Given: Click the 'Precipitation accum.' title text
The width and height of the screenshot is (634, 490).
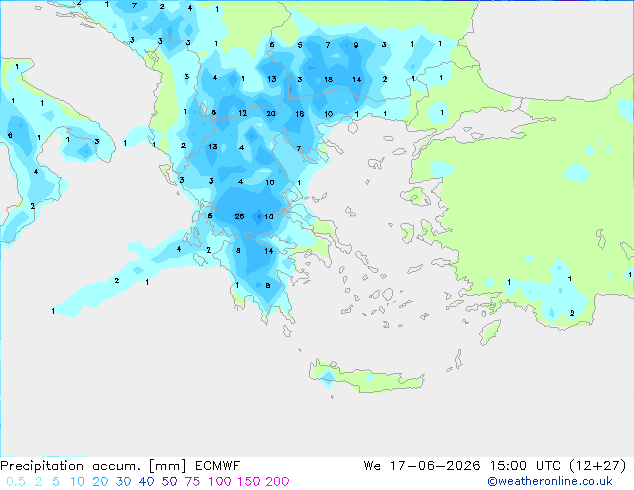Looking at the screenshot, I should click(x=70, y=466).
